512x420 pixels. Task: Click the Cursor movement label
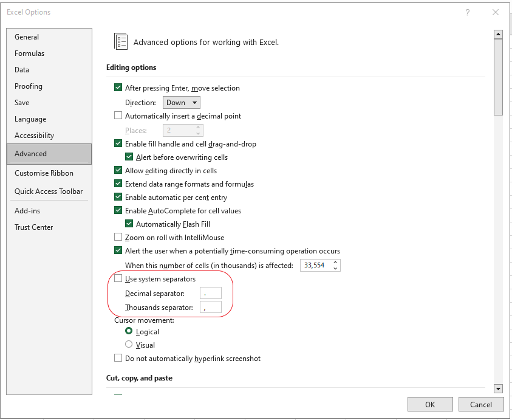(x=144, y=320)
